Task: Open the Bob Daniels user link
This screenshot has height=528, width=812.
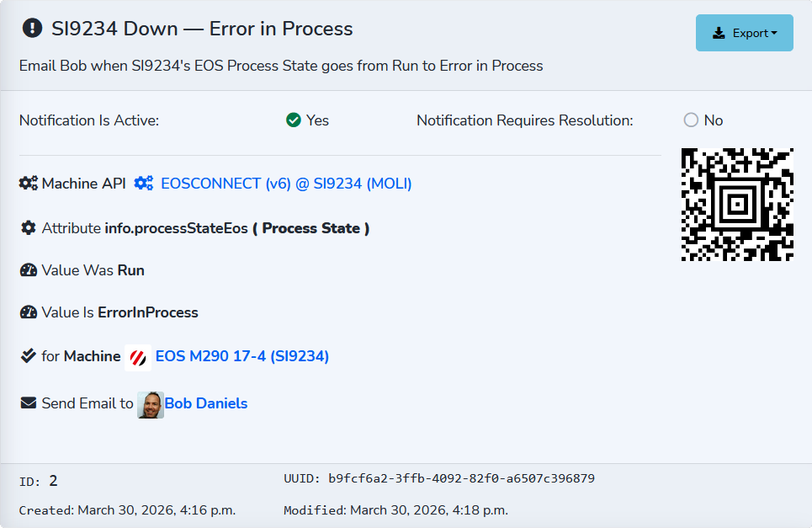Action: tap(206, 403)
